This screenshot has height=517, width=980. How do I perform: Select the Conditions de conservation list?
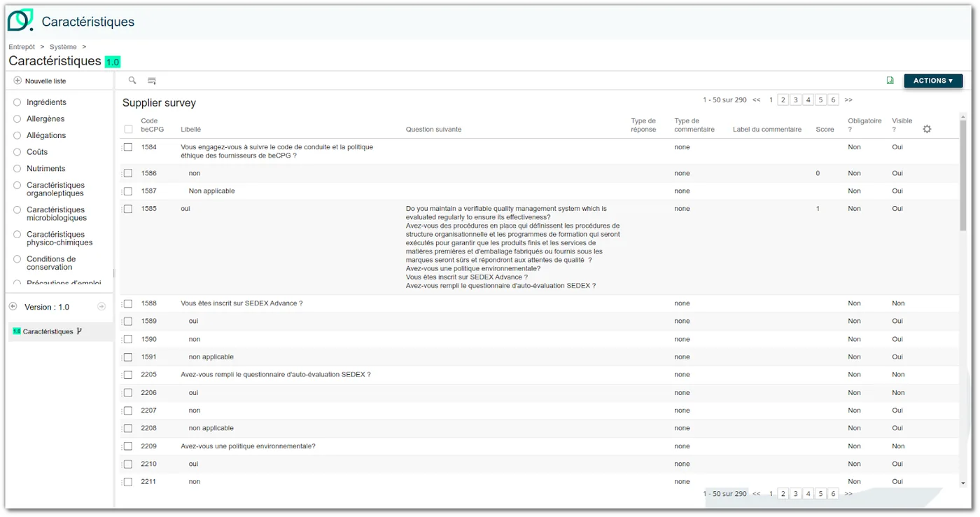pyautogui.click(x=51, y=263)
